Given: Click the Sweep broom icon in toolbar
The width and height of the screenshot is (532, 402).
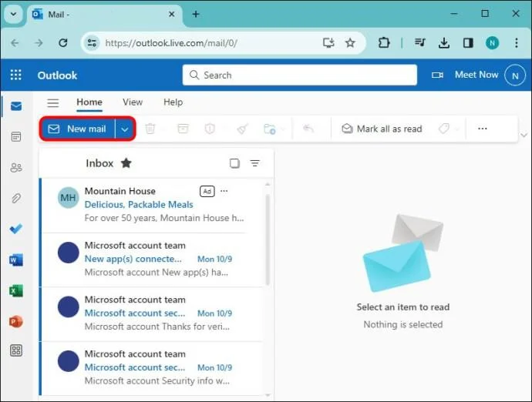Looking at the screenshot, I should click(242, 129).
